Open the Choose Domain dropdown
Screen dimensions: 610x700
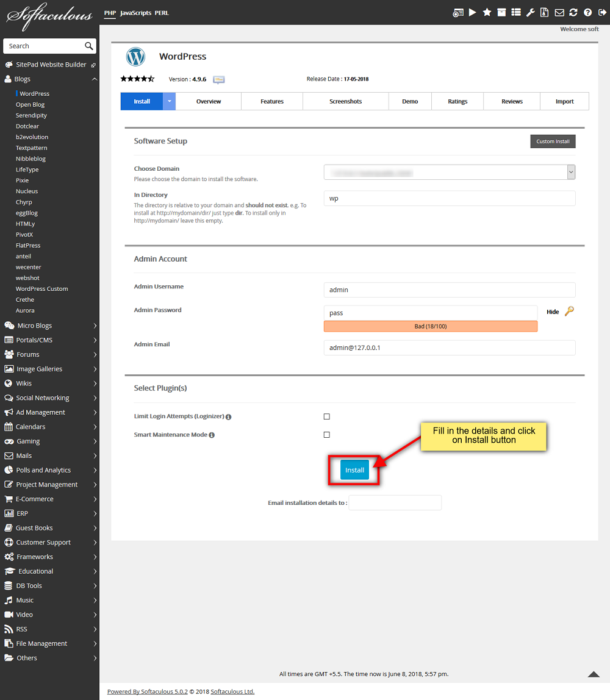[x=571, y=173]
